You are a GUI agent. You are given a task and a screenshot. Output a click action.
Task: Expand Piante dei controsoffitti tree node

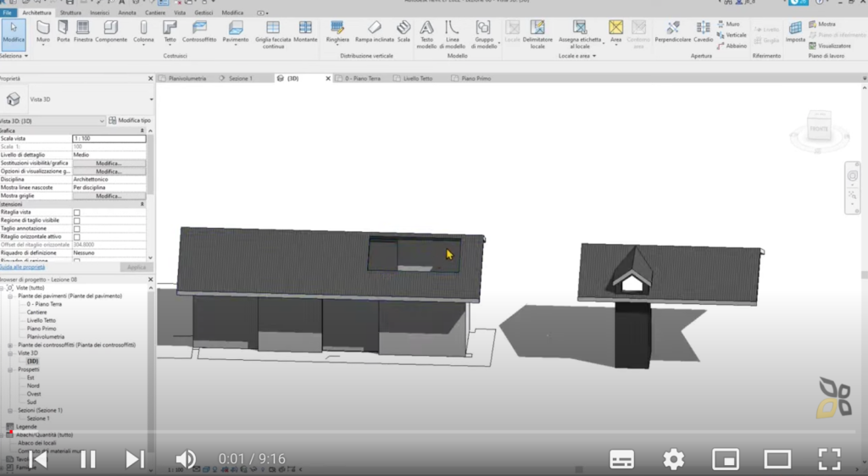10,345
